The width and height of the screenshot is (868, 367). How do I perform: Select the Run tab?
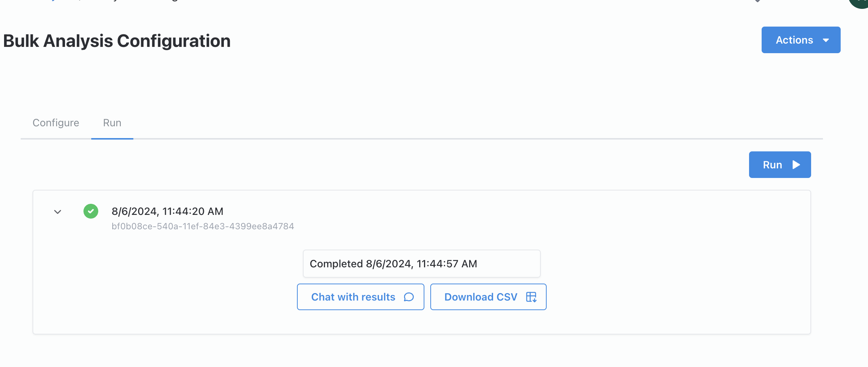click(x=112, y=123)
